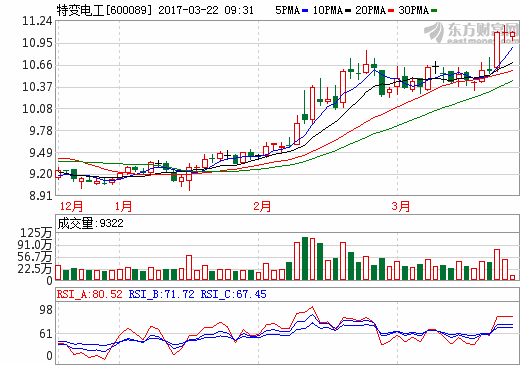Click the 10.37 price axis label

pos(37,87)
